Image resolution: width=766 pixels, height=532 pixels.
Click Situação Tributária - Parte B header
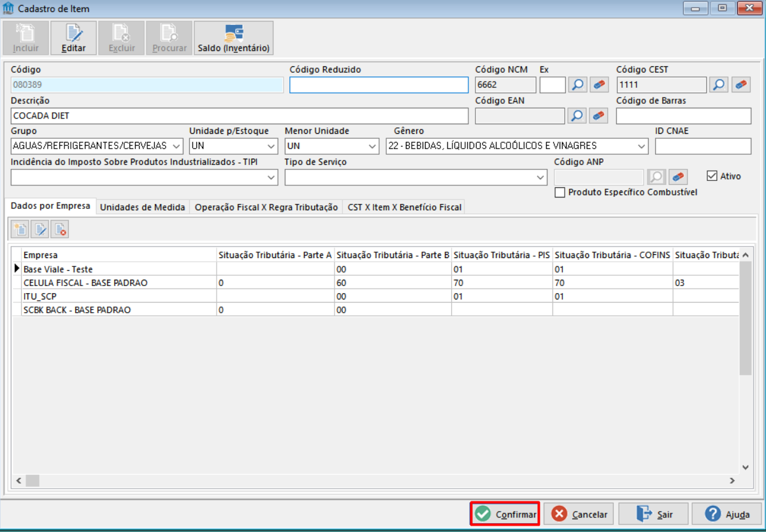(x=393, y=255)
